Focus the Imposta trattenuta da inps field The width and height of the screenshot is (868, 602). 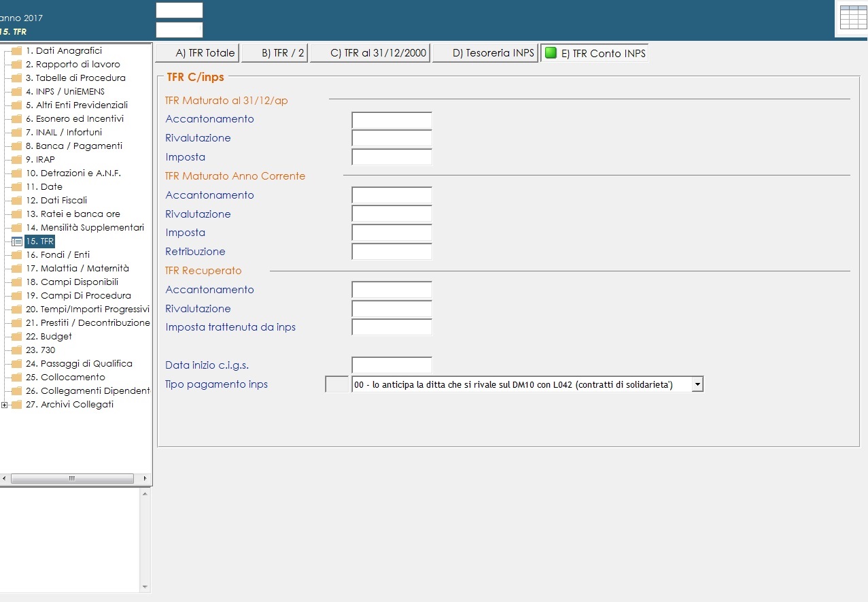pyautogui.click(x=392, y=327)
